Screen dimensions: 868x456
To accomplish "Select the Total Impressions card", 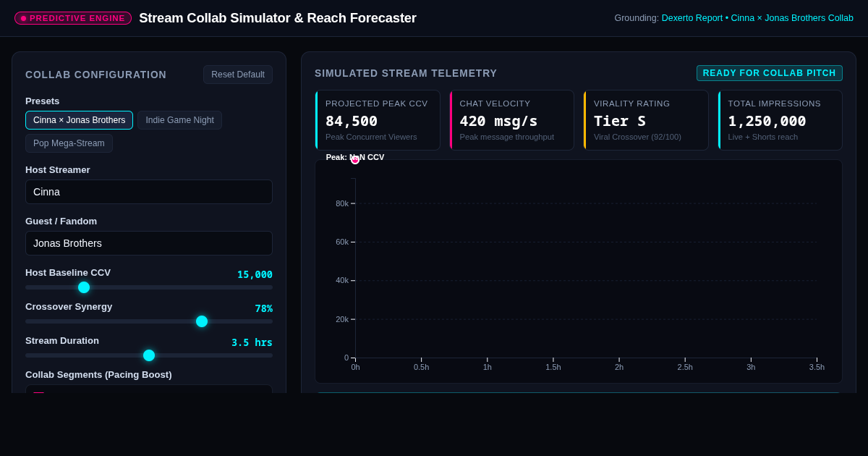I will point(780,120).
